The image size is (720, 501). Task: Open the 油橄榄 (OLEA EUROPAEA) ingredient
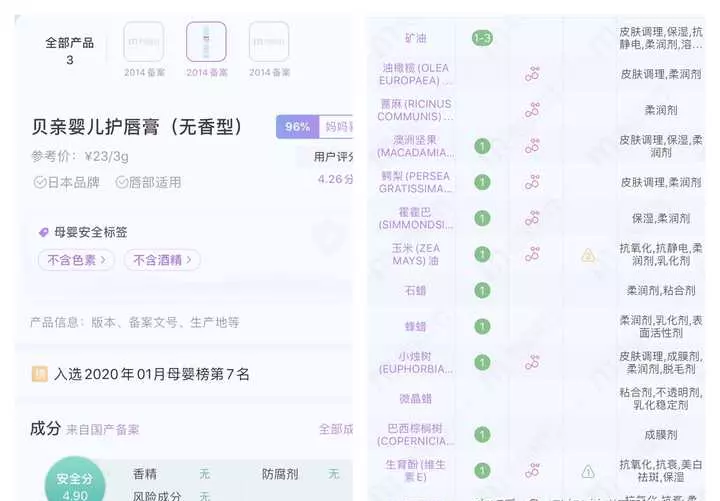416,74
